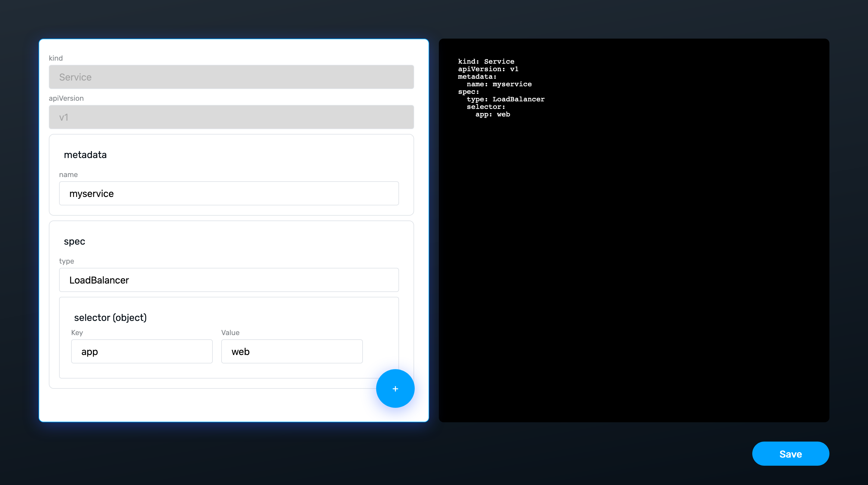This screenshot has width=868, height=485.
Task: Click the metadata section heading
Action: 85,155
